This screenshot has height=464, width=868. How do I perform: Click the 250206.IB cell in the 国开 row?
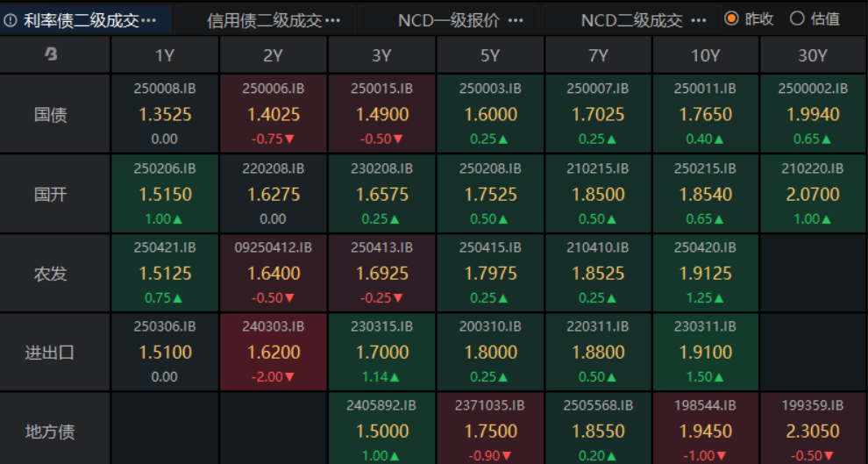click(165, 193)
